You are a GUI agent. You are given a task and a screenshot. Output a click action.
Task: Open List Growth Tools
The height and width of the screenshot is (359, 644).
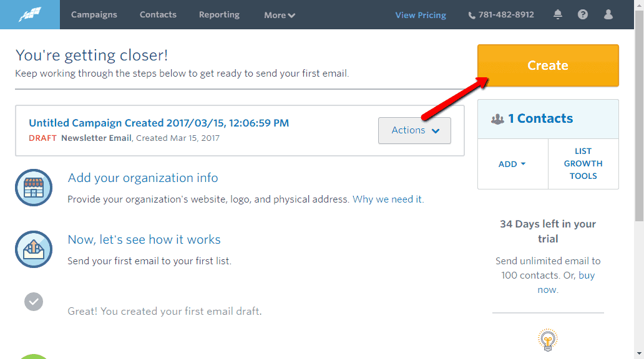583,164
